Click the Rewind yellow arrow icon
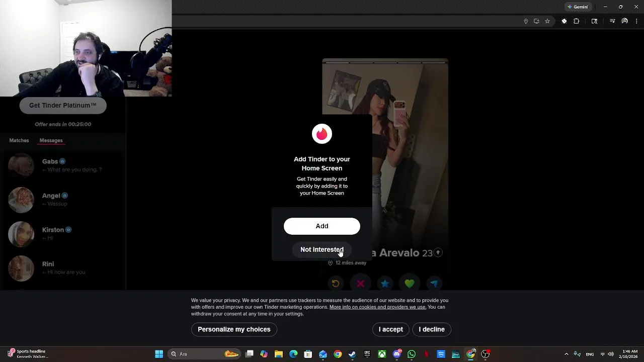This screenshot has width=644, height=362. pyautogui.click(x=336, y=284)
